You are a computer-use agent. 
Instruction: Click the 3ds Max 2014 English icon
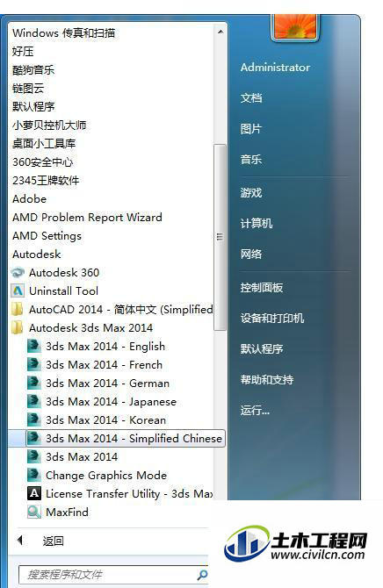(x=34, y=346)
